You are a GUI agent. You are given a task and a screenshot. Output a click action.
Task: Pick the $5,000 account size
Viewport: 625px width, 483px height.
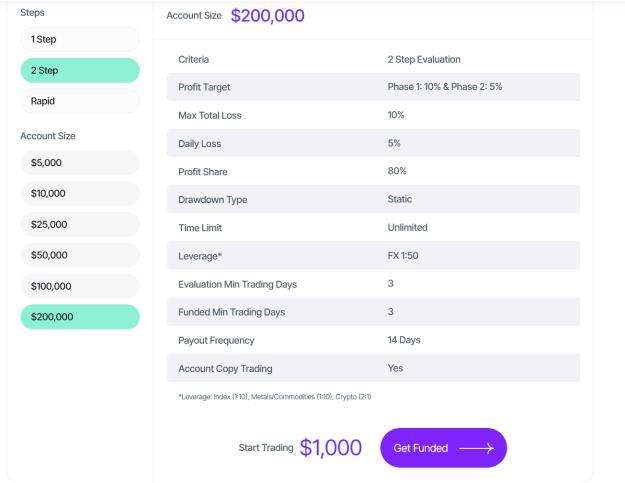coord(80,163)
